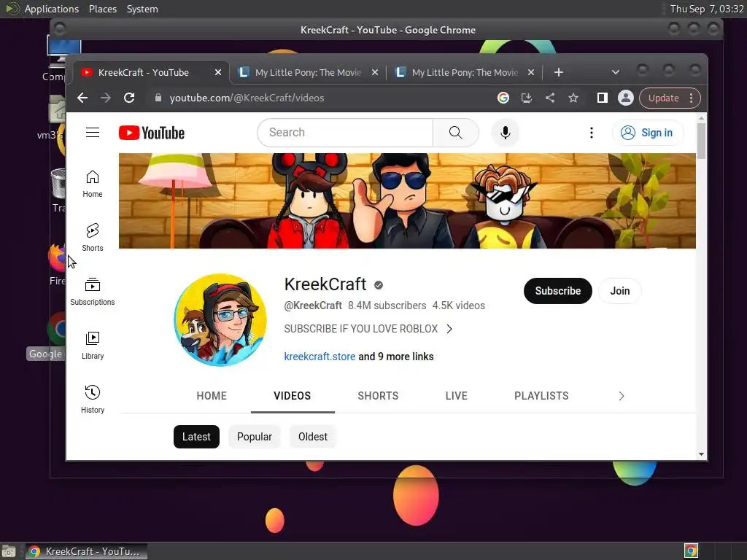The image size is (747, 560).
Task: Close the first My Little Pony tab
Action: click(375, 72)
